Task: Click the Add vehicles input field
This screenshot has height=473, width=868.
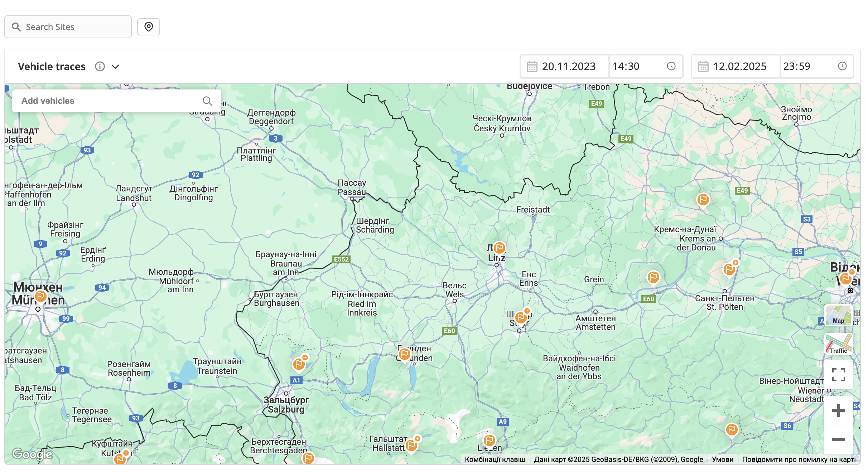Action: point(107,101)
